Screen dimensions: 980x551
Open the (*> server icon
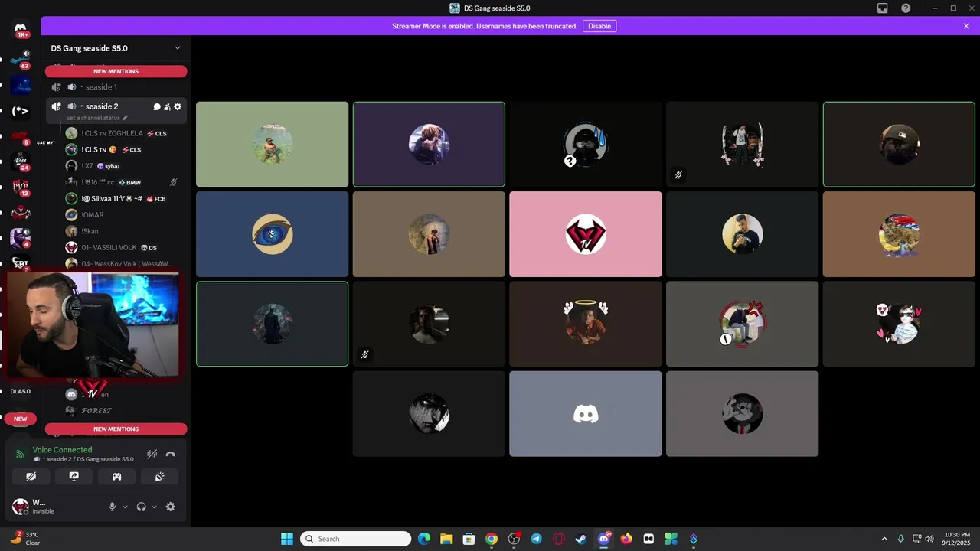point(21,111)
